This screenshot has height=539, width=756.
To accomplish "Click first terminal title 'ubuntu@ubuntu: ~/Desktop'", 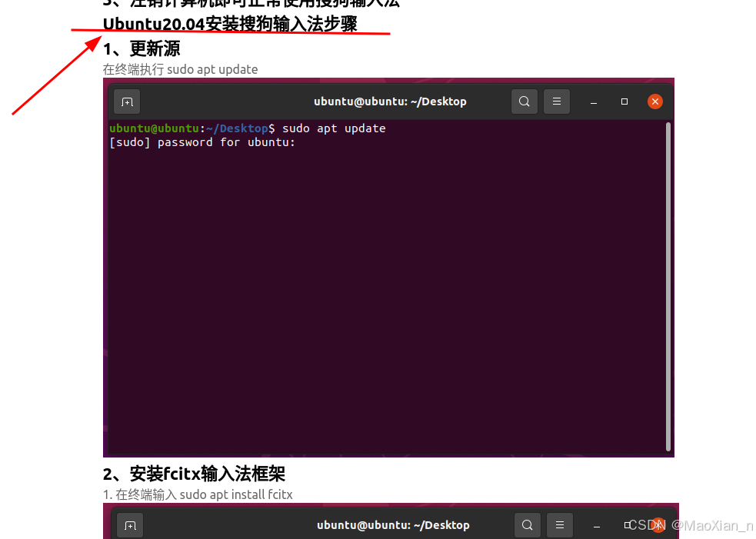I will pos(390,101).
